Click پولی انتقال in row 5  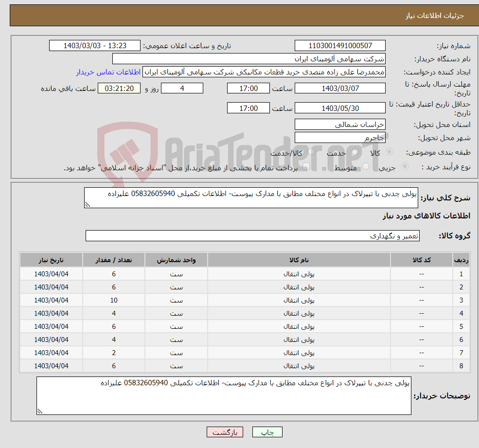(x=299, y=327)
